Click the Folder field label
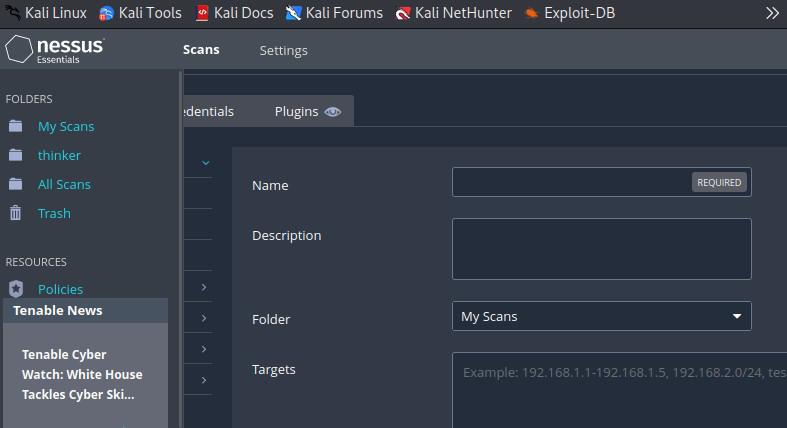This screenshot has height=428, width=787. (x=271, y=320)
